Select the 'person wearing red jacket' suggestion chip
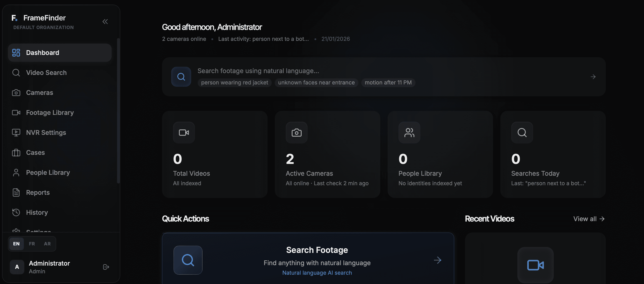The height and width of the screenshot is (284, 644). (x=234, y=82)
